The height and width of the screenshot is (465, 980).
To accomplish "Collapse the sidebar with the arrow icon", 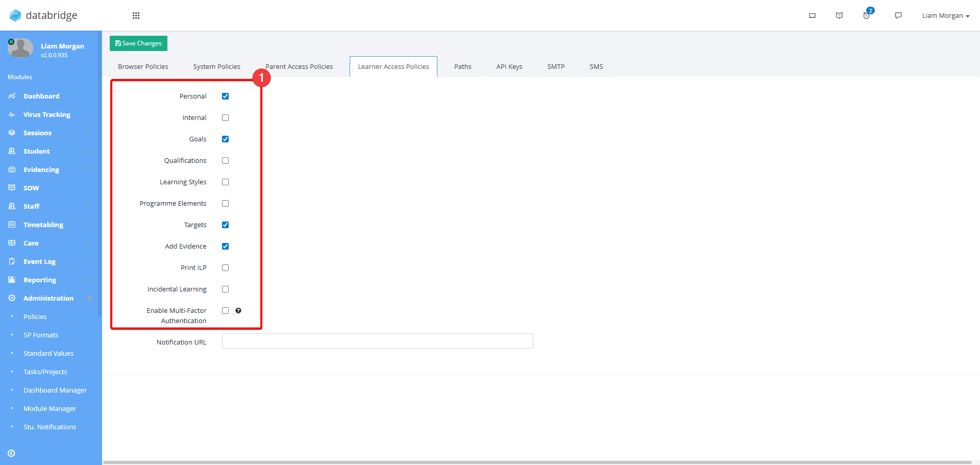I will pos(11,453).
